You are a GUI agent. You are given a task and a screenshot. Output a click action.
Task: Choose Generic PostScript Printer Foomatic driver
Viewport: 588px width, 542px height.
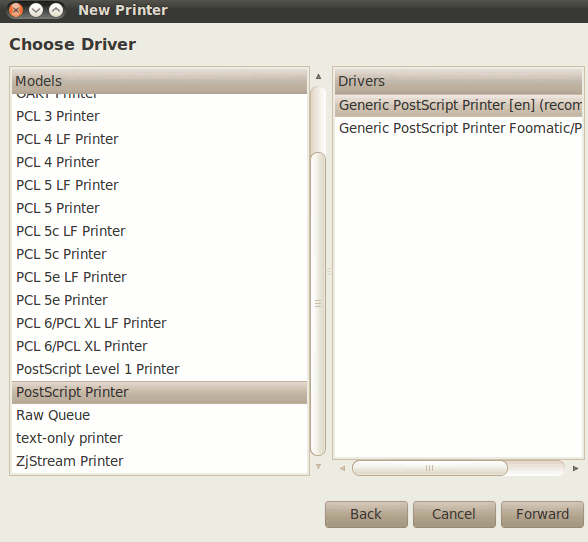pyautogui.click(x=458, y=128)
